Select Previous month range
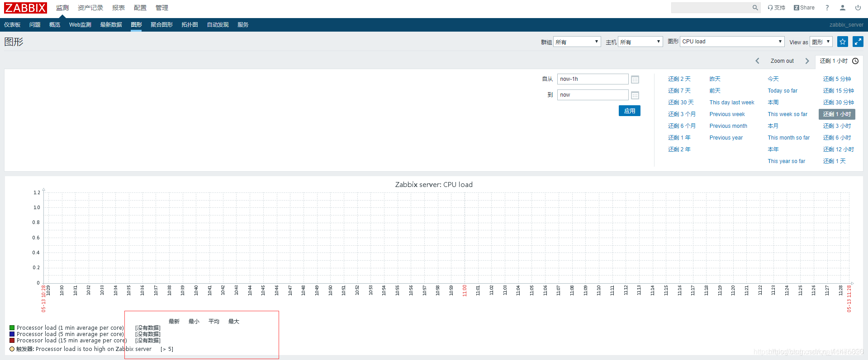 click(728, 126)
